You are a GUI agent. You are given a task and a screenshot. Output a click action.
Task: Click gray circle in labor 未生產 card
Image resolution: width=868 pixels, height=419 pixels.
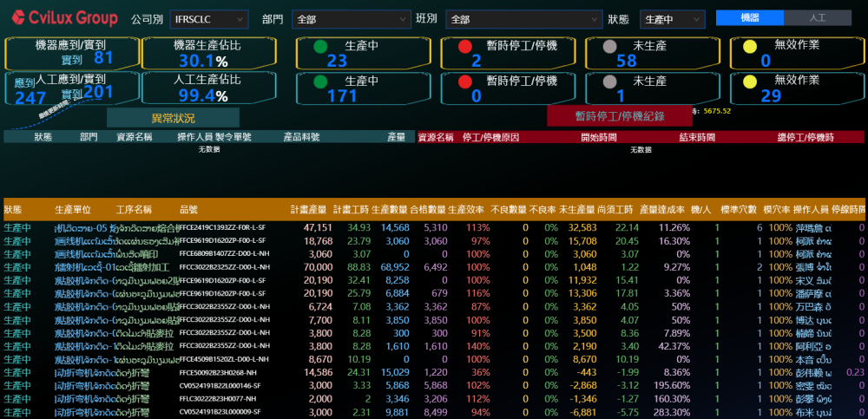[x=610, y=82]
